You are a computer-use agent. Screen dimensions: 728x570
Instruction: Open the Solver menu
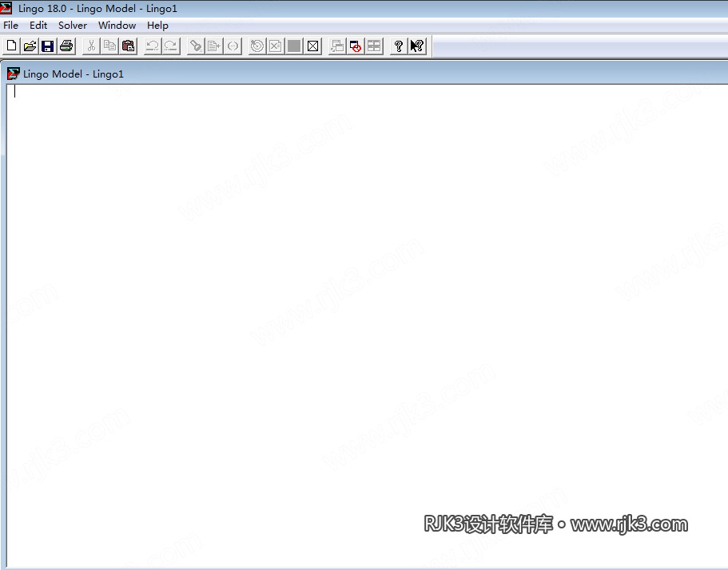pos(73,26)
